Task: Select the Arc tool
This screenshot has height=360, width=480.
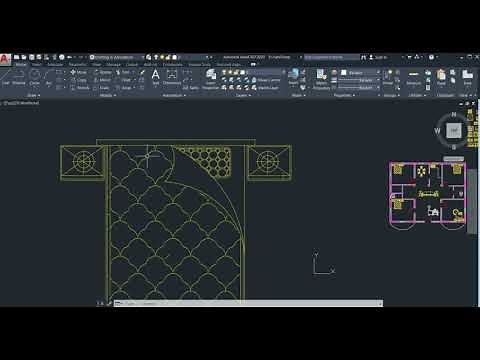Action: click(49, 77)
